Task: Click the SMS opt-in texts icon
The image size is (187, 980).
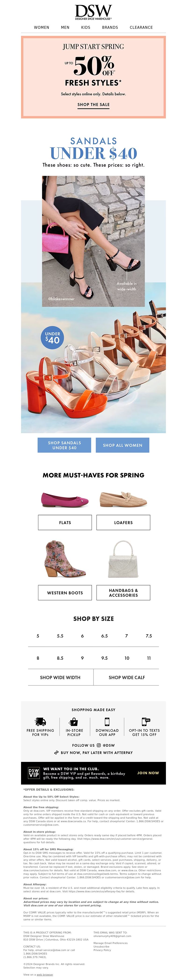Action: click(146, 722)
